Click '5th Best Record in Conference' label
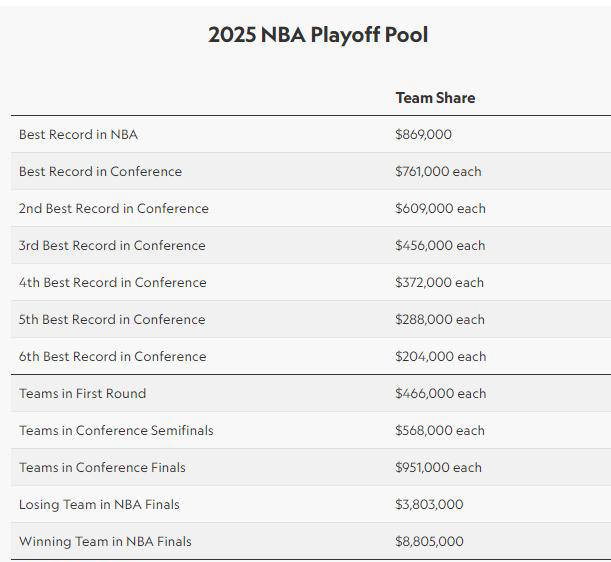Viewport: 611px width, 562px height. [112, 320]
